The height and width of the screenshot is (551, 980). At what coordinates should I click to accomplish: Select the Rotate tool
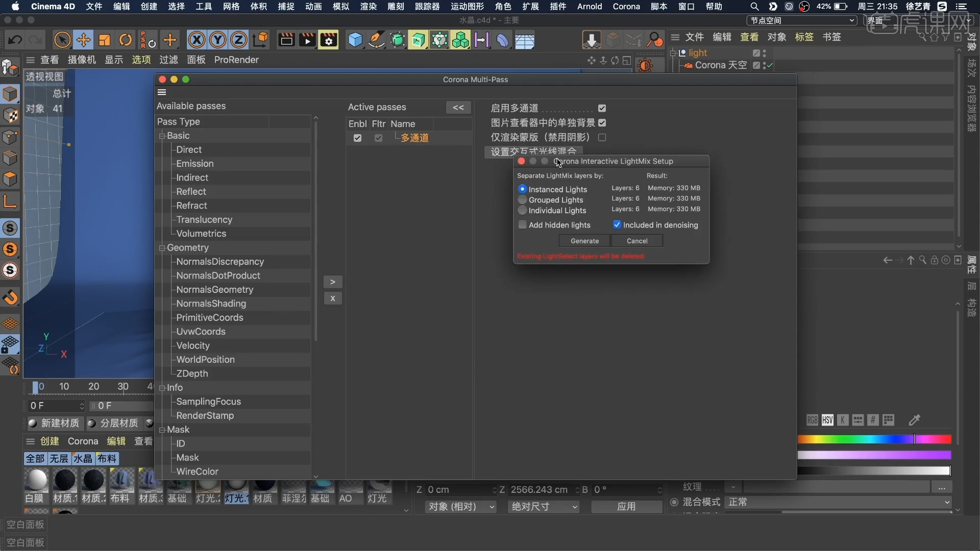click(x=126, y=40)
